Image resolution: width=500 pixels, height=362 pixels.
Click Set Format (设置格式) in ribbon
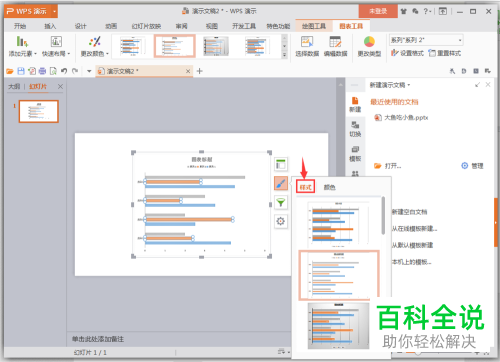(x=407, y=53)
